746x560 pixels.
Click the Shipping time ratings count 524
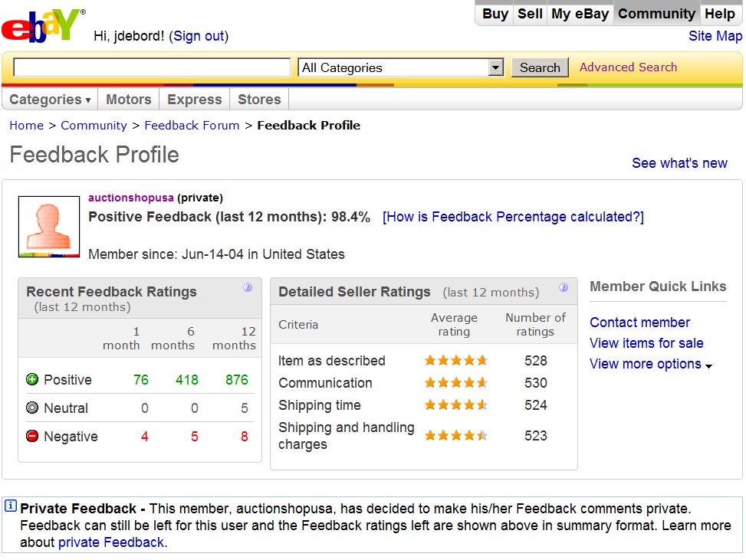536,405
